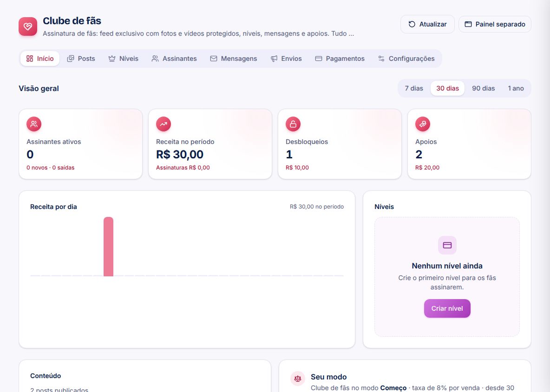
Task: Click the Desbloqueios unlock icon
Action: [x=293, y=124]
